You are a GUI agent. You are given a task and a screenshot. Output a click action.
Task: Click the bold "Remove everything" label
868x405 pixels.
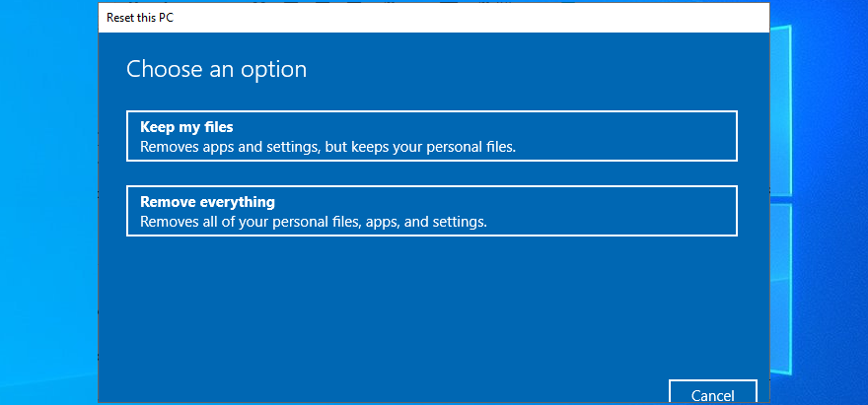point(207,202)
